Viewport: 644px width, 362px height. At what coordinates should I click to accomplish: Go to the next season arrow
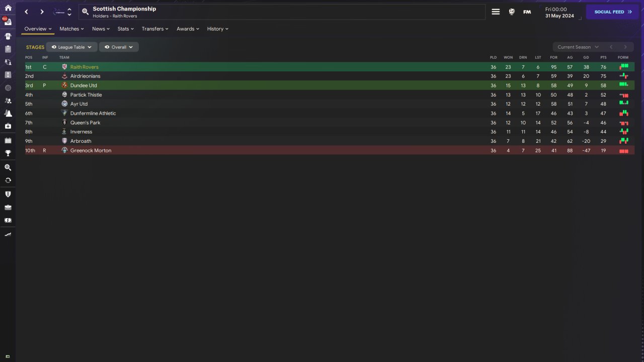tap(625, 47)
